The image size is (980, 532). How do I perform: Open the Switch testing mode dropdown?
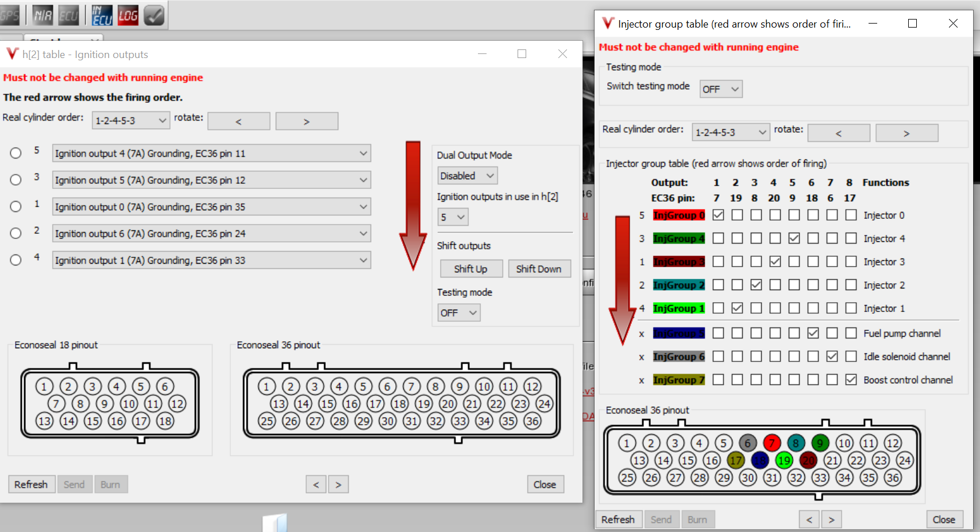pos(720,89)
